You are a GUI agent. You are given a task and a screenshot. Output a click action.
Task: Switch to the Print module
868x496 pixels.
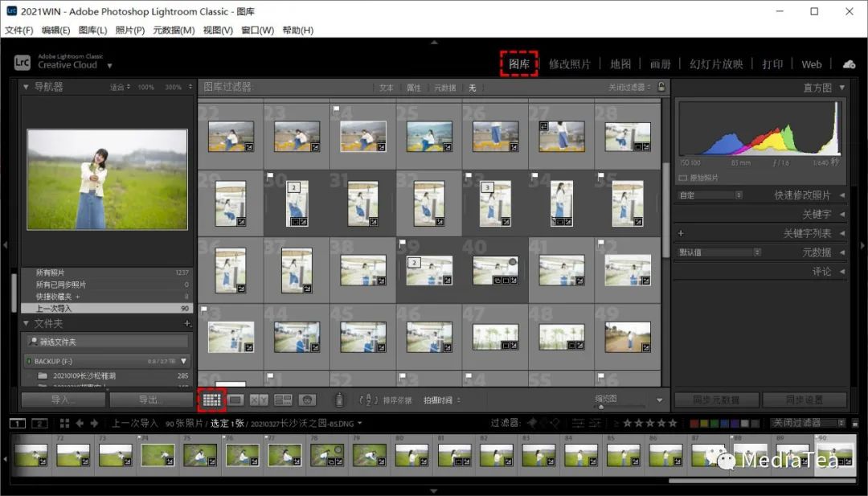(772, 64)
